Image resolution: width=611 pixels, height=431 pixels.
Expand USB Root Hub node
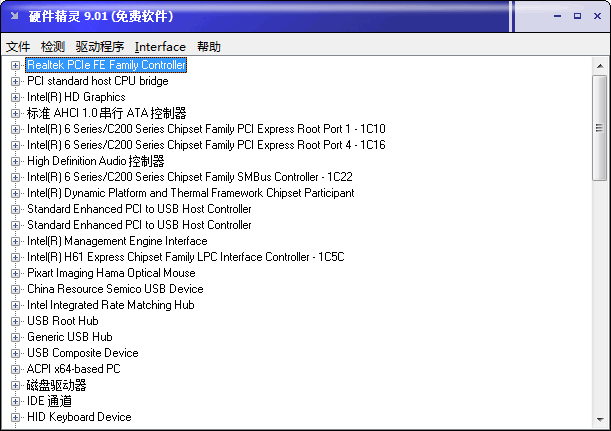(15, 321)
